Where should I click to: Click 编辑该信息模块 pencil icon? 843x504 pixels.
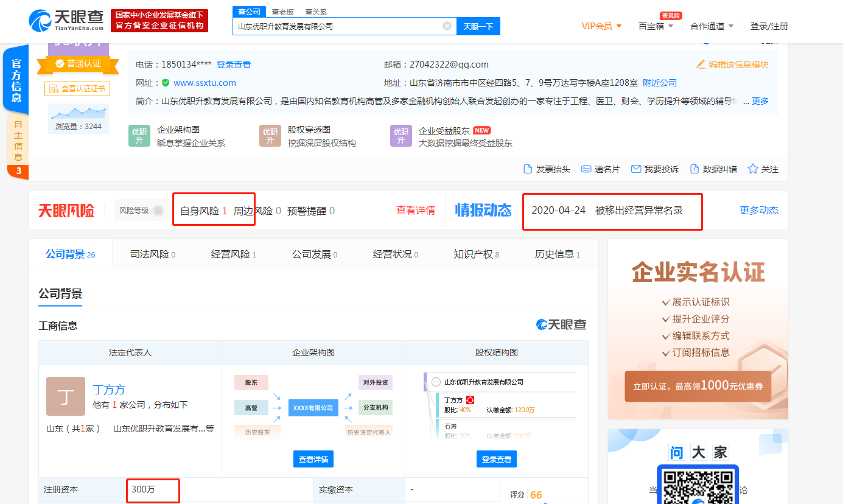(x=701, y=65)
